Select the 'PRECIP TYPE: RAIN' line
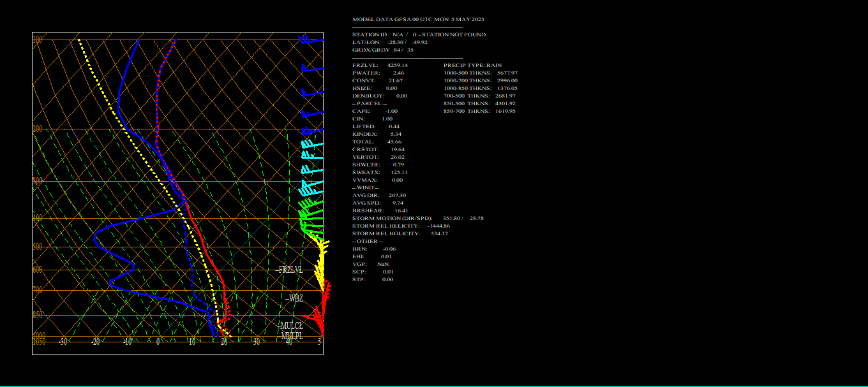 tap(473, 65)
